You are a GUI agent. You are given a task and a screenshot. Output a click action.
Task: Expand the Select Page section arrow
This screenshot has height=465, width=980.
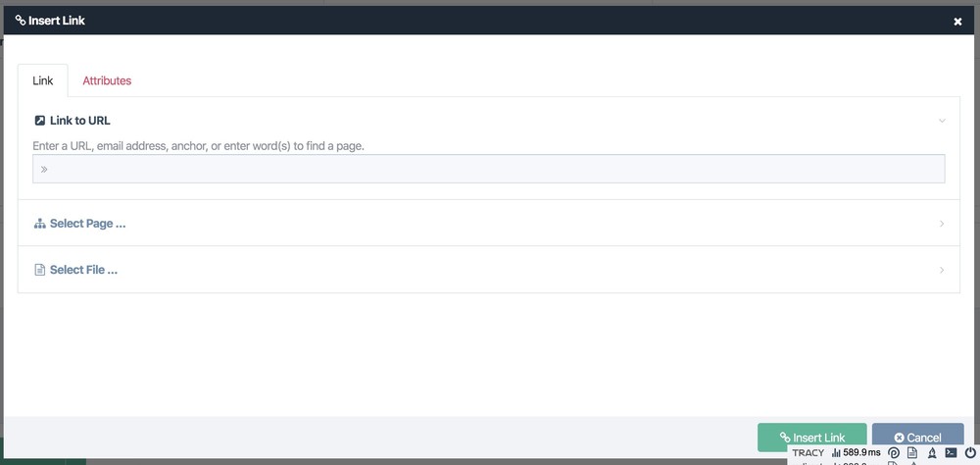pyautogui.click(x=942, y=224)
